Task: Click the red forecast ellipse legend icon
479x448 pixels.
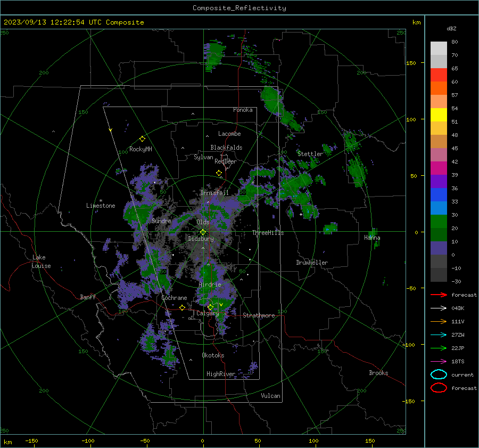Action: 439,388
